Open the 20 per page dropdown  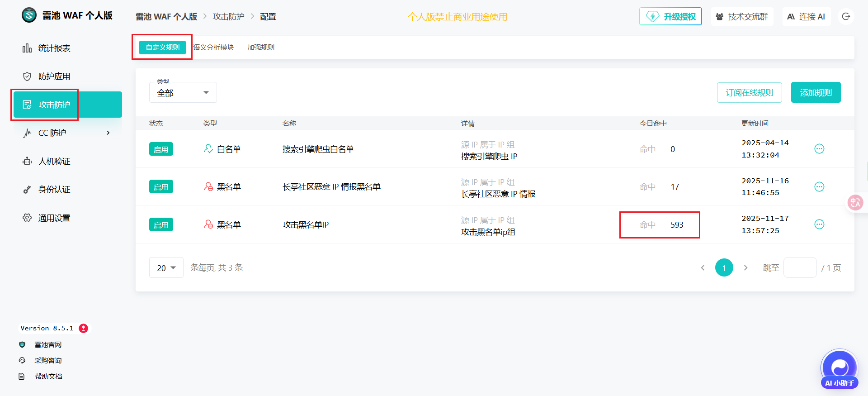pos(166,267)
